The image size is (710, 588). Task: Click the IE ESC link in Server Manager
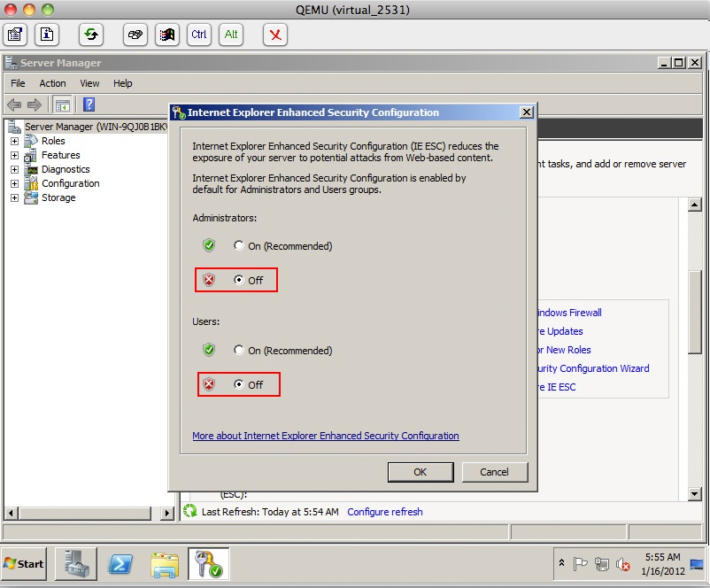[x=557, y=387]
